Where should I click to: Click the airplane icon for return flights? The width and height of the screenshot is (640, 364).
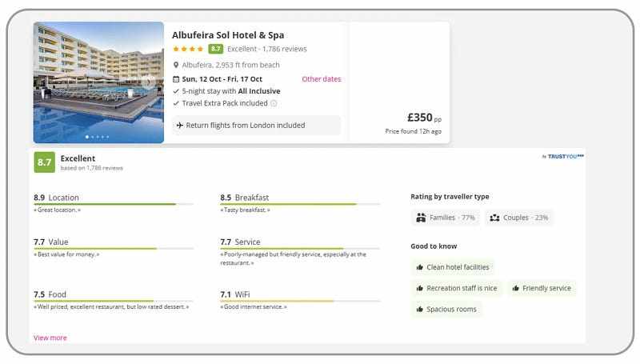(x=180, y=126)
